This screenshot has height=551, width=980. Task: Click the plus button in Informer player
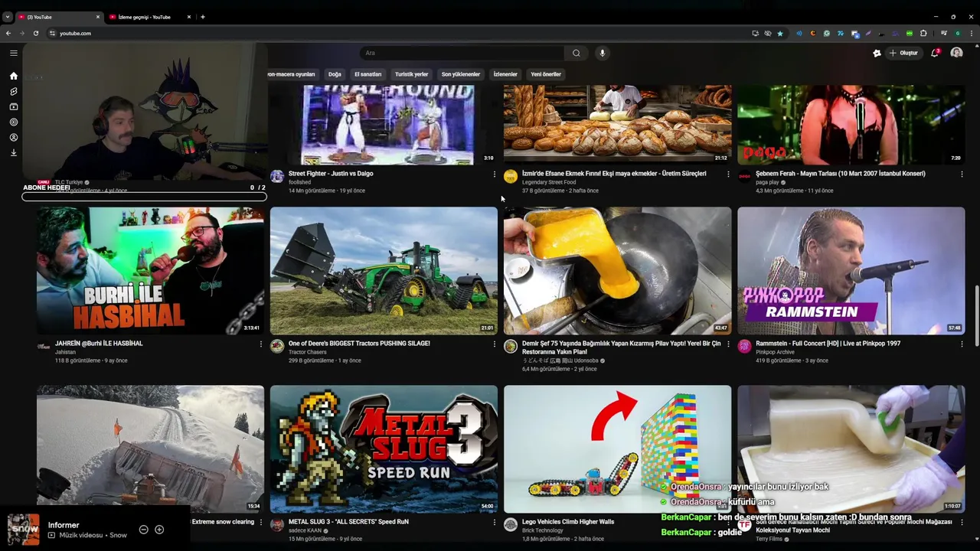click(159, 530)
